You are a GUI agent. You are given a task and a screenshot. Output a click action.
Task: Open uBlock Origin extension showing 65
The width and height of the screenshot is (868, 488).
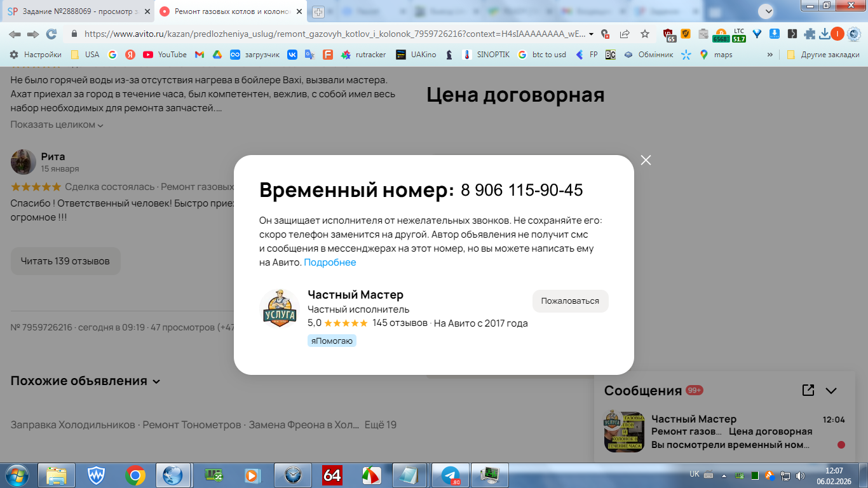pos(668,35)
